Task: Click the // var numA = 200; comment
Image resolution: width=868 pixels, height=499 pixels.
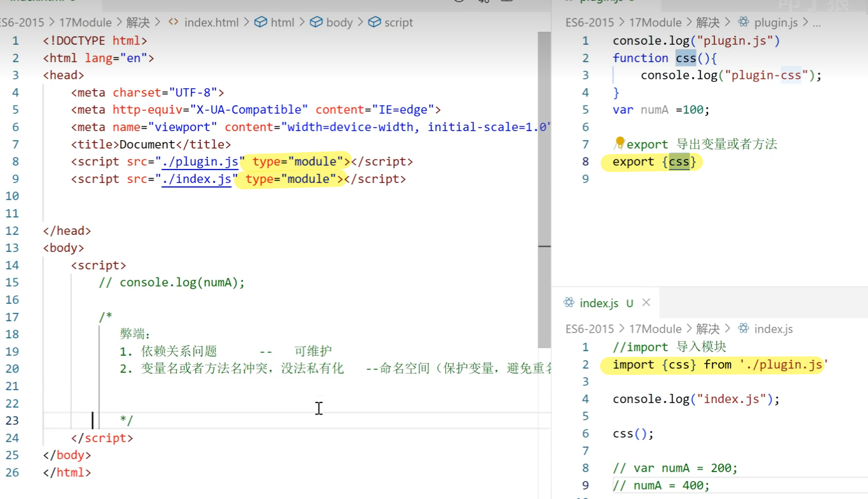Action: tap(675, 468)
